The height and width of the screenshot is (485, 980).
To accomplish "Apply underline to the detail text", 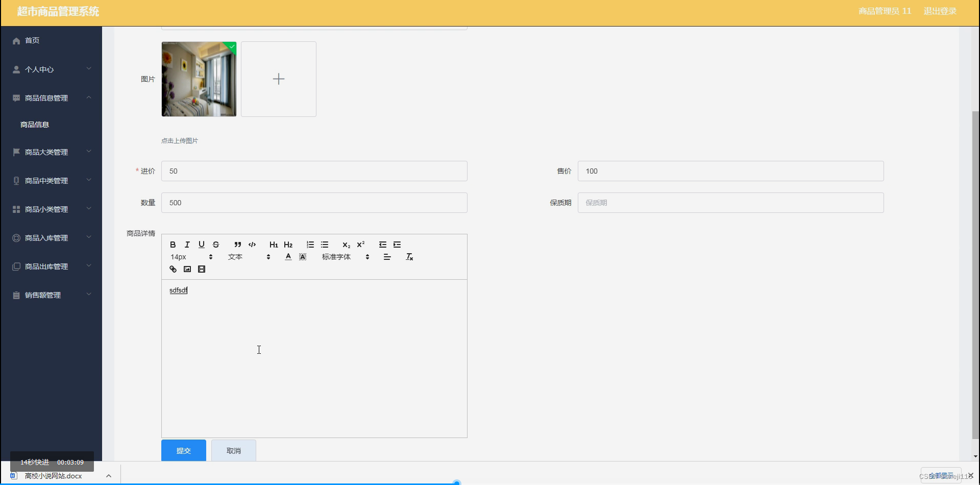I will (x=201, y=245).
